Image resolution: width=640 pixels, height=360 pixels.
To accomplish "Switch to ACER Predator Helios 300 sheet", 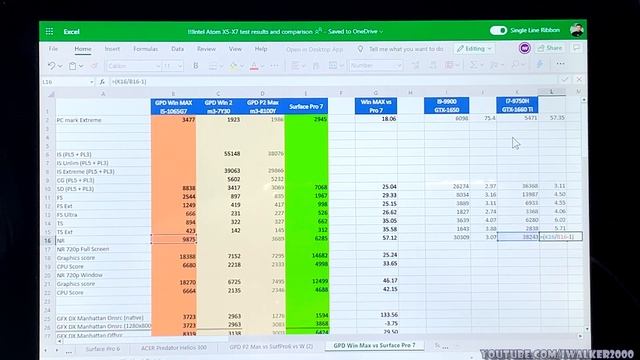I will coord(174,348).
